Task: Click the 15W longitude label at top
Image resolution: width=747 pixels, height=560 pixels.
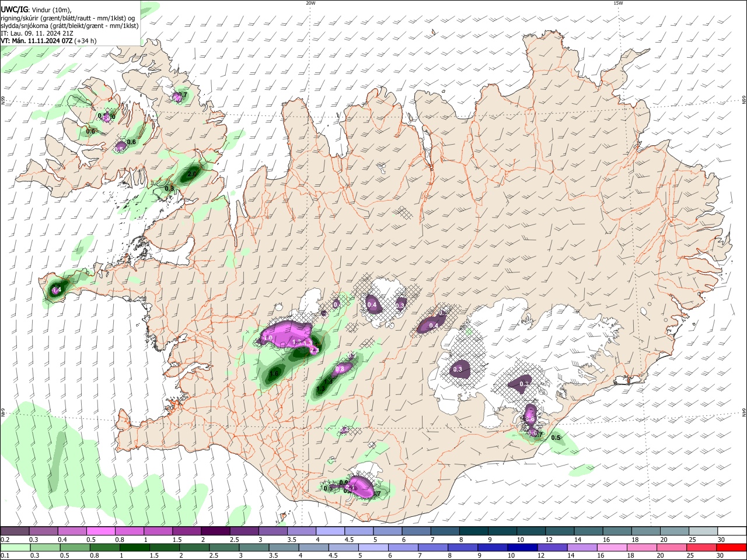Action: pos(618,3)
